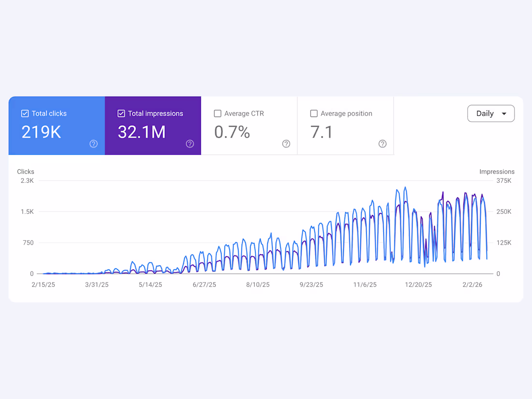Click the dropdown arrow next to Daily
Viewport: 532px width, 399px height.
pos(503,113)
